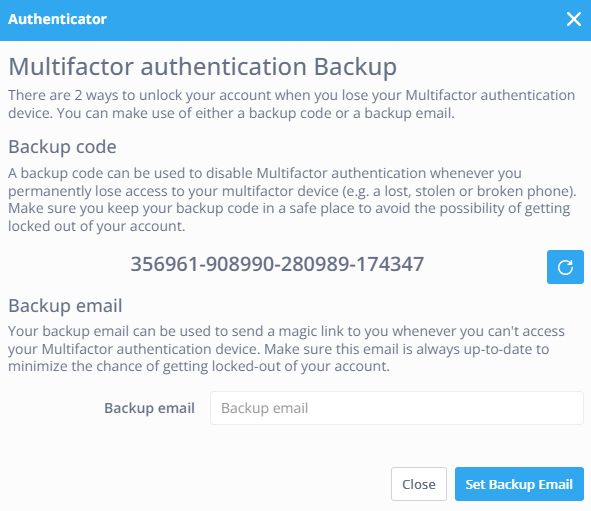Select the 280989 group of the backup code
Screen dimensions: 591x511
pos(315,264)
